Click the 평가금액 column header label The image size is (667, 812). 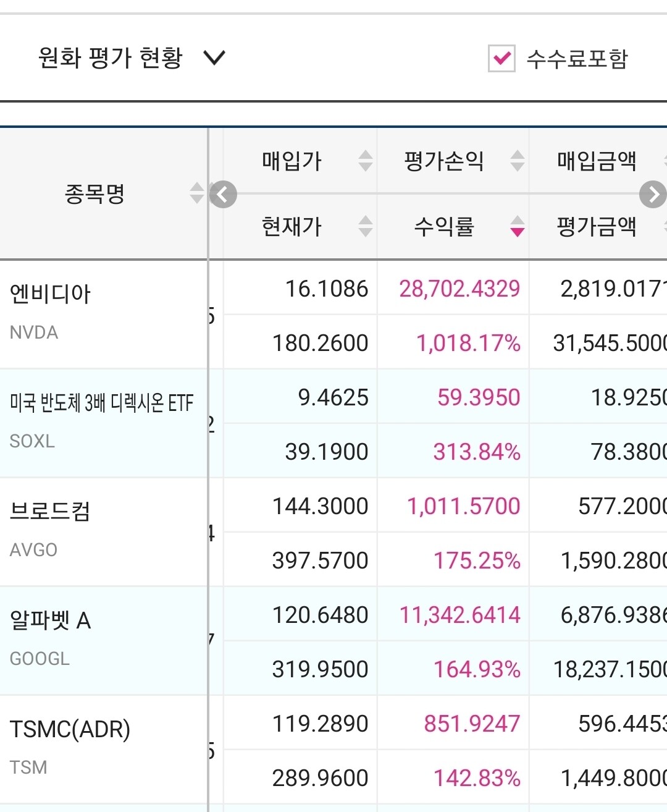pos(597,226)
